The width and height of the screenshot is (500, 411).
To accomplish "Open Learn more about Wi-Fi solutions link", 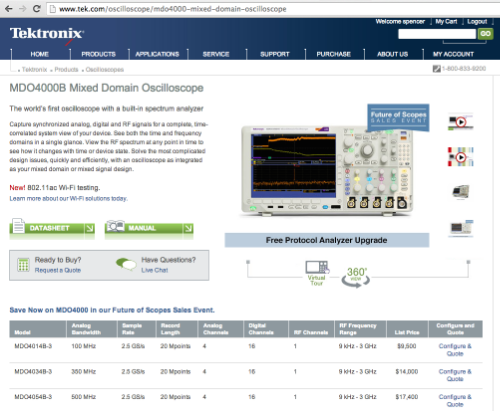I will point(68,199).
